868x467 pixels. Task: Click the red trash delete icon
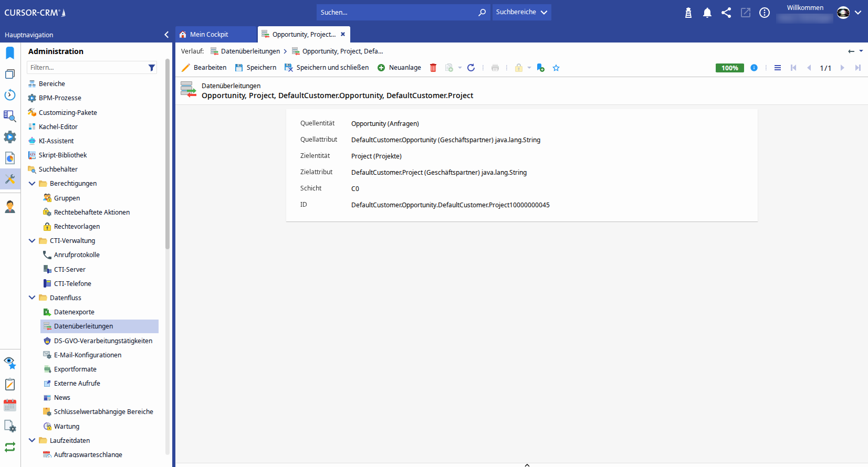(x=433, y=68)
